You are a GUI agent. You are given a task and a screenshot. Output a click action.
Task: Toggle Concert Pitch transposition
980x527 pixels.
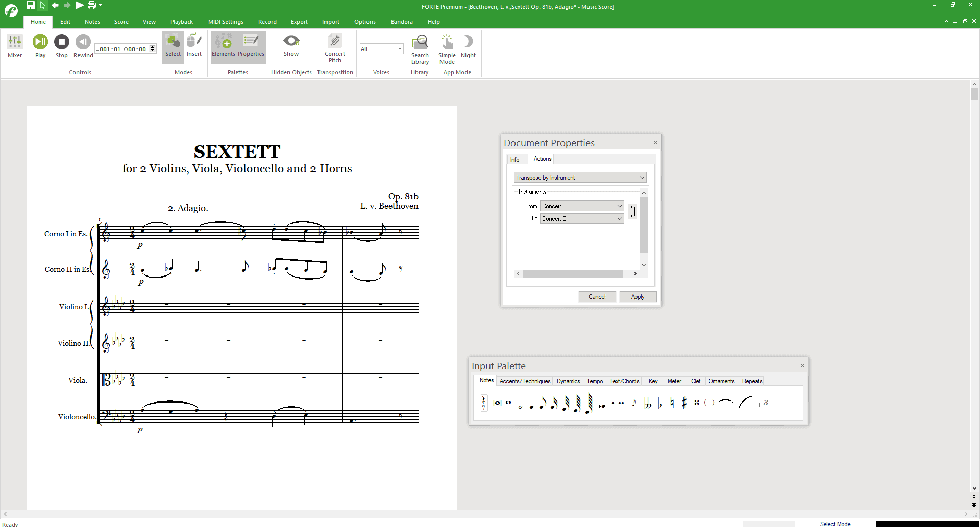tap(335, 47)
